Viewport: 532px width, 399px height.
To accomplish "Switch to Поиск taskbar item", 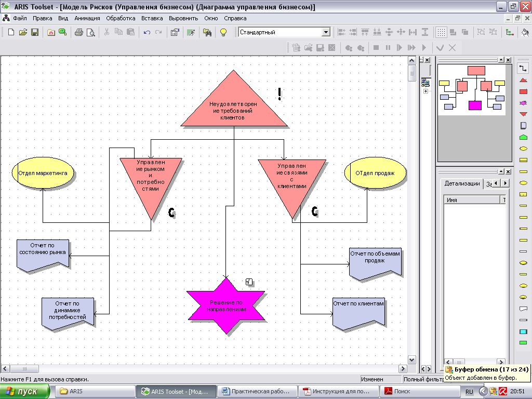I will 419,392.
